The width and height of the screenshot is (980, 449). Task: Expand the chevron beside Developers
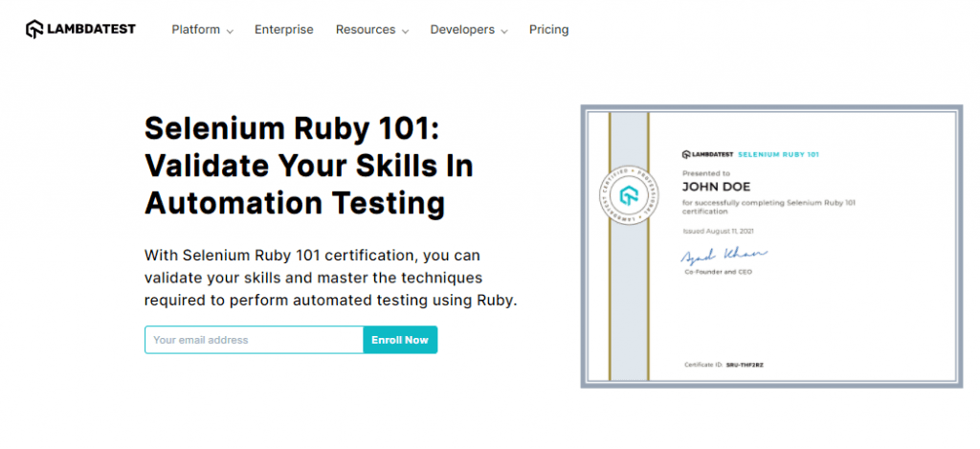504,31
